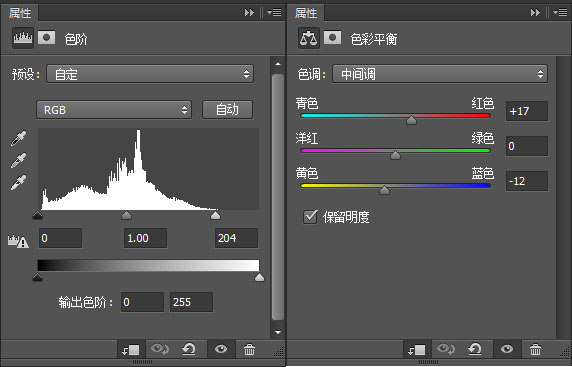Screen dimensions: 572x367
Task: Select the white point eyedropper in Levels
Action: 18,182
